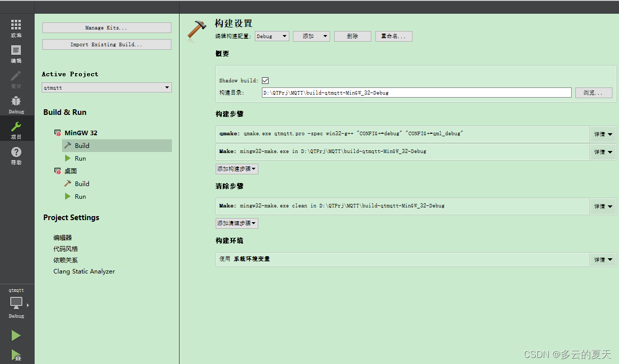
Task: Click the 删除 configuration button
Action: click(x=352, y=36)
